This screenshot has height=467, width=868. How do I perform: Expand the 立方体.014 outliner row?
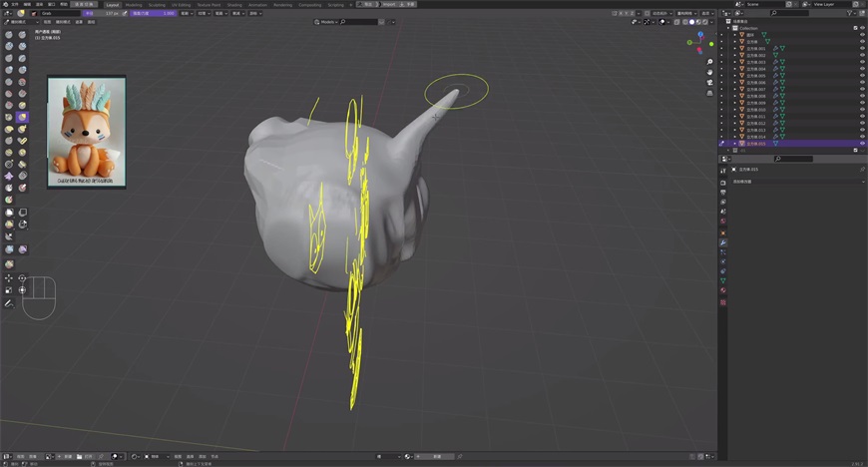(735, 137)
